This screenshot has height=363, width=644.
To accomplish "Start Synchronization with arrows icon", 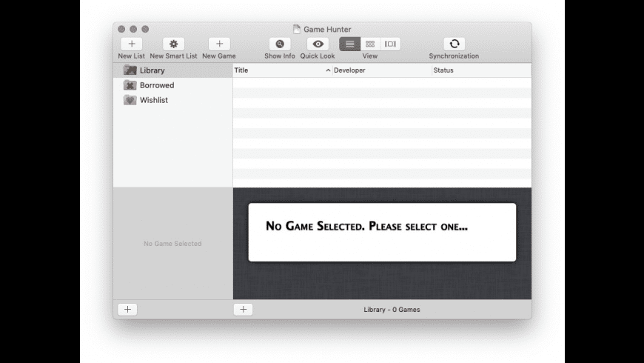I will point(455,44).
